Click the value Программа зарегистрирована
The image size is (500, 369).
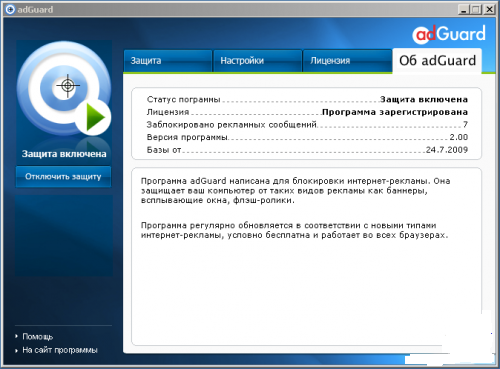pyautogui.click(x=395, y=112)
